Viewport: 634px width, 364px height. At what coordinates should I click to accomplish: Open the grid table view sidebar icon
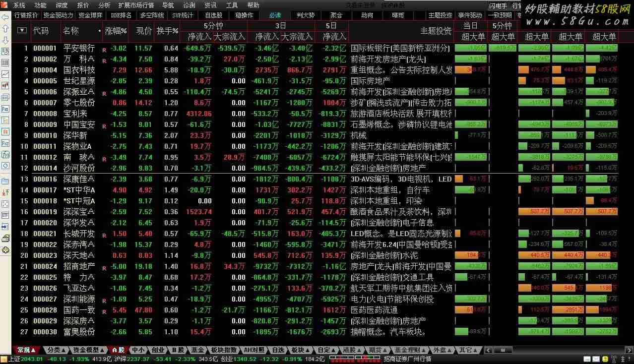(x=5, y=63)
